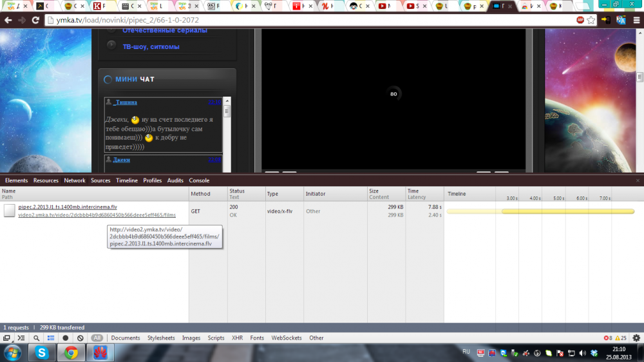
Task: Click the dock/undock DevTools icon
Action: (7, 338)
